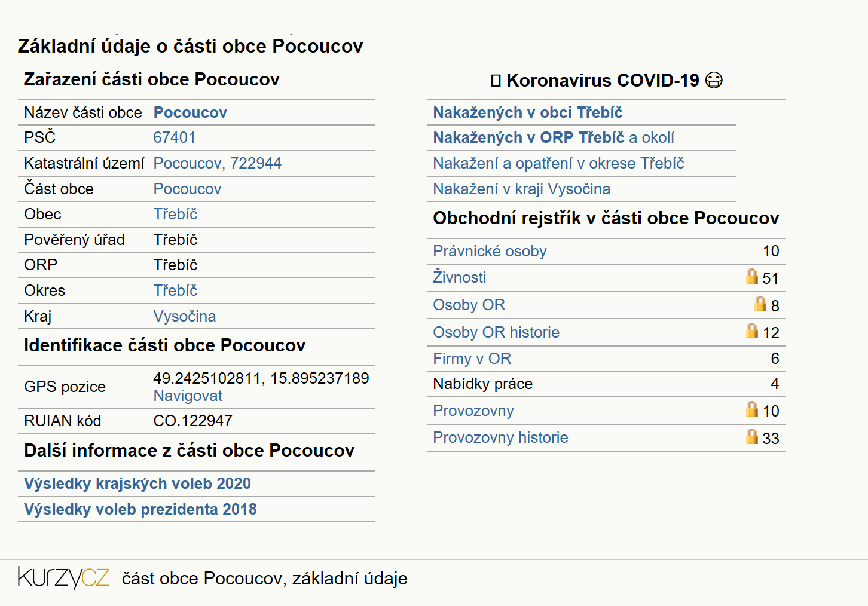Open Nakažení a opatření v okrese Třebíč
The width and height of the screenshot is (868, 606).
tap(558, 163)
